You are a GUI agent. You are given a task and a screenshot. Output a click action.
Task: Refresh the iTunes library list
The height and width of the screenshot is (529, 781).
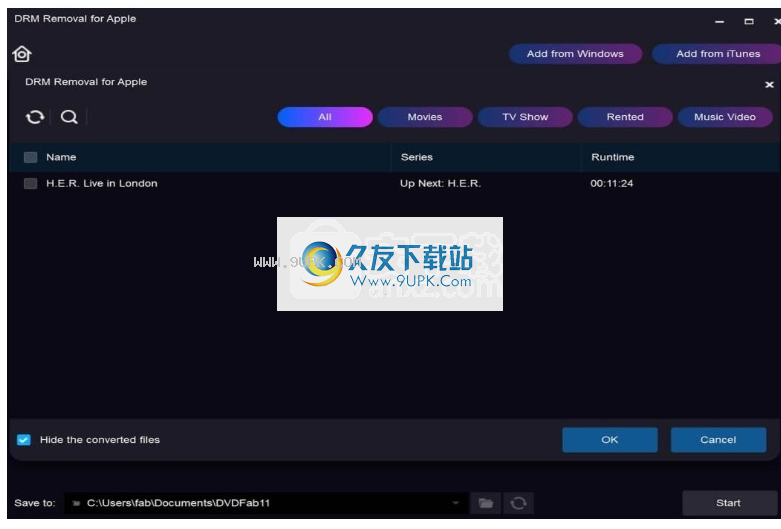35,117
